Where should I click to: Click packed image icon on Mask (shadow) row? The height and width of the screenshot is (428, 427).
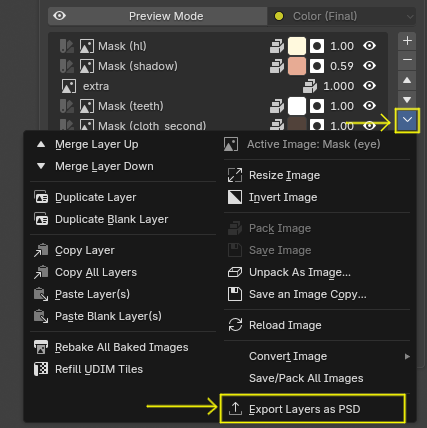[x=277, y=66]
